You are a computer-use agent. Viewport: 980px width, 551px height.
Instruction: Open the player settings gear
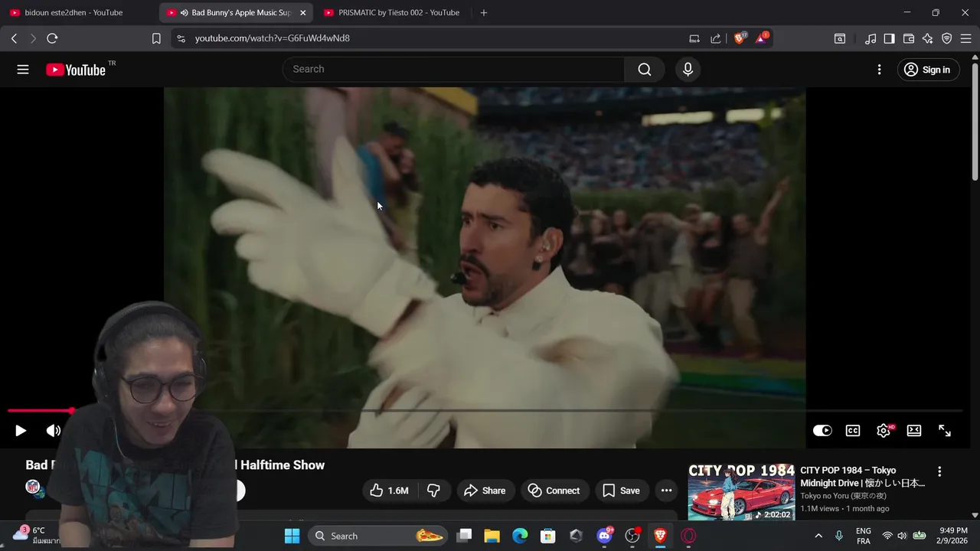884,431
